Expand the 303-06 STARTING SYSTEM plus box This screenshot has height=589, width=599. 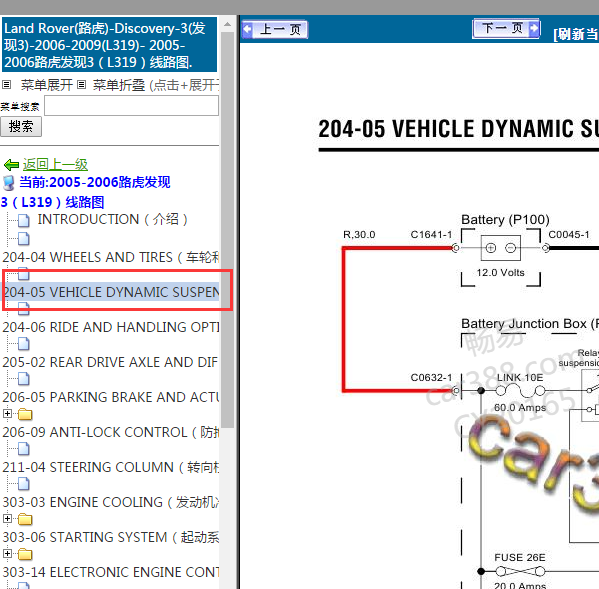click(x=7, y=518)
